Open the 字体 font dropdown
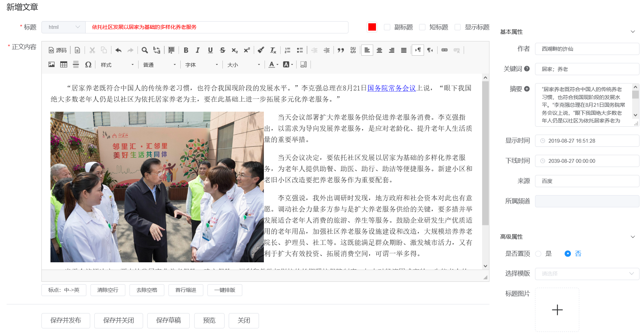644x335 pixels. pyautogui.click(x=202, y=65)
